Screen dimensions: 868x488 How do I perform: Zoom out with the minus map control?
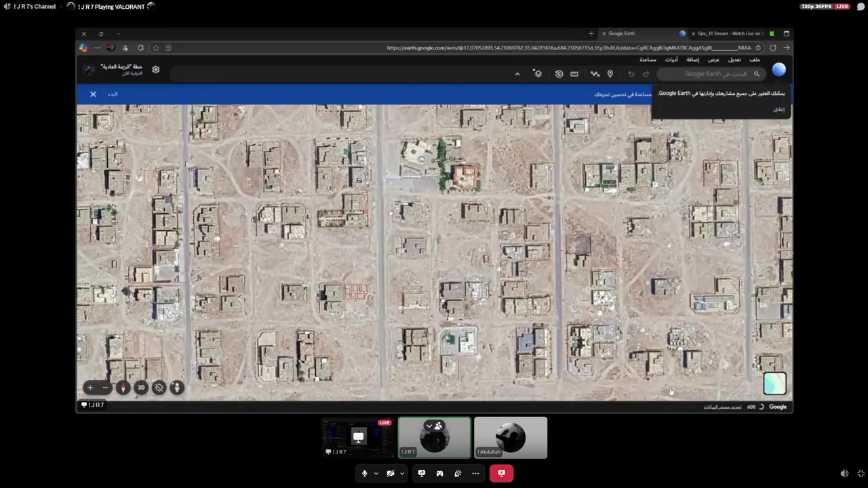click(x=105, y=388)
